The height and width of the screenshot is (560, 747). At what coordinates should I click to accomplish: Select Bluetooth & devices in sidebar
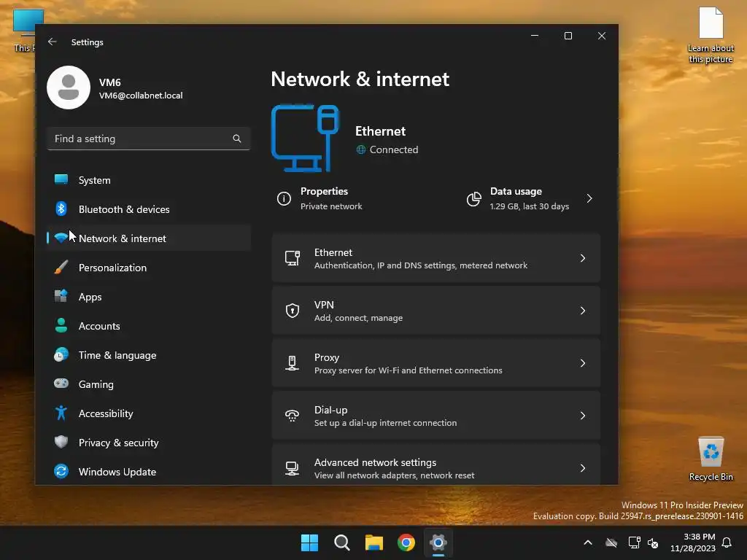[149, 209]
